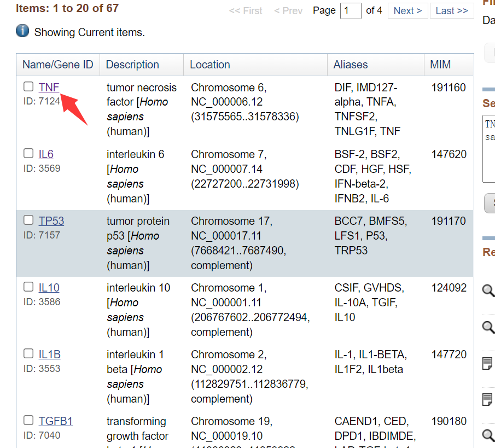Click the Name/Gene ID column header
495x448 pixels.
[58, 65]
